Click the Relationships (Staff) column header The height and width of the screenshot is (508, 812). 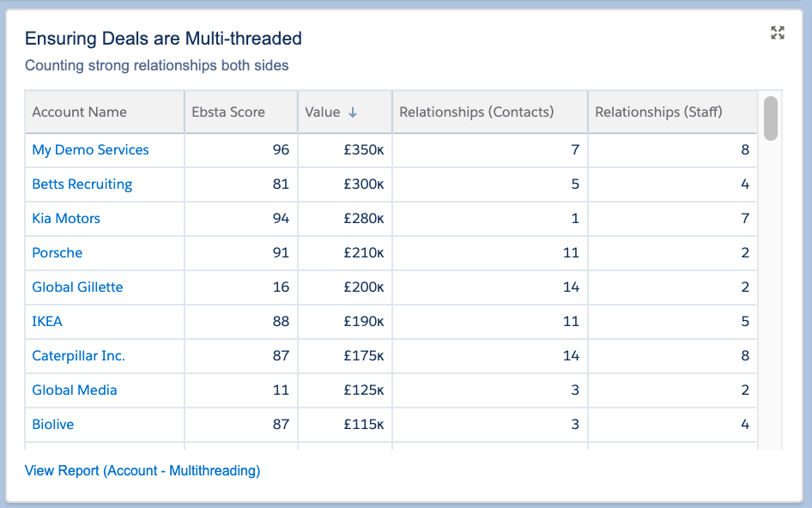(658, 112)
